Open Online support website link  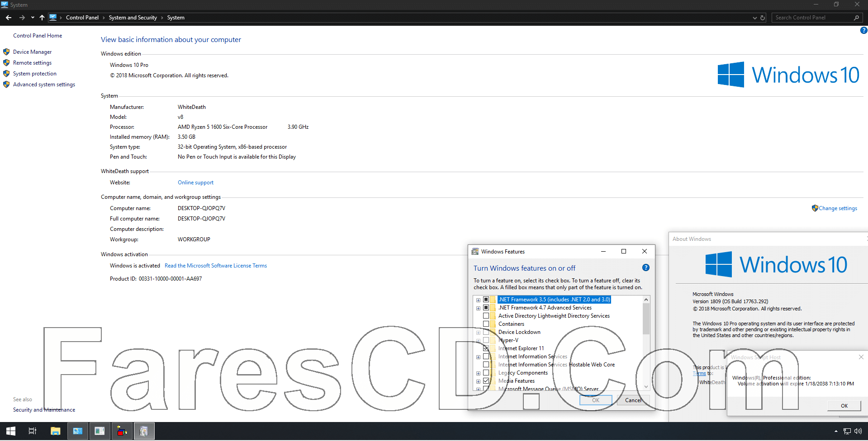(x=195, y=183)
